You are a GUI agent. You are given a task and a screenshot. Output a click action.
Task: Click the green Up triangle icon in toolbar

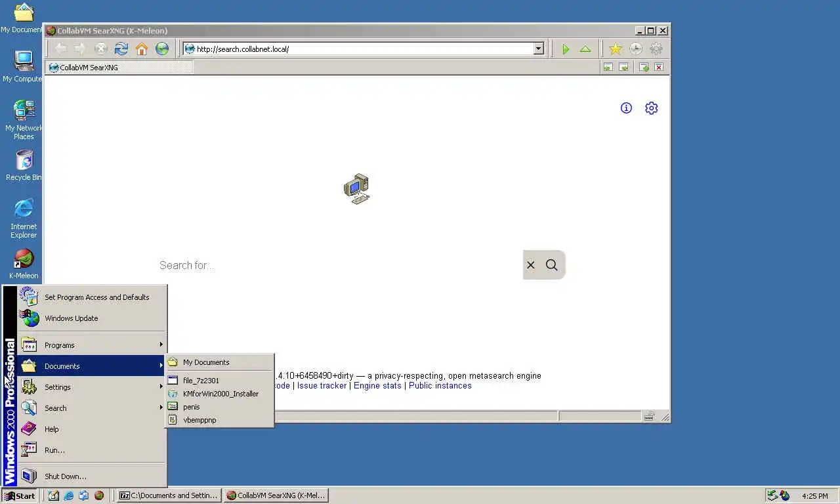coord(585,49)
